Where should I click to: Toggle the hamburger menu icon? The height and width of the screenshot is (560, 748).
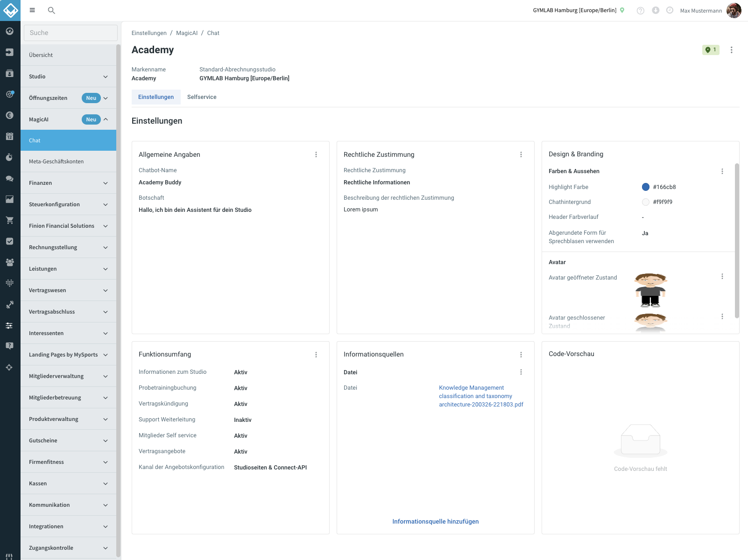(x=32, y=10)
